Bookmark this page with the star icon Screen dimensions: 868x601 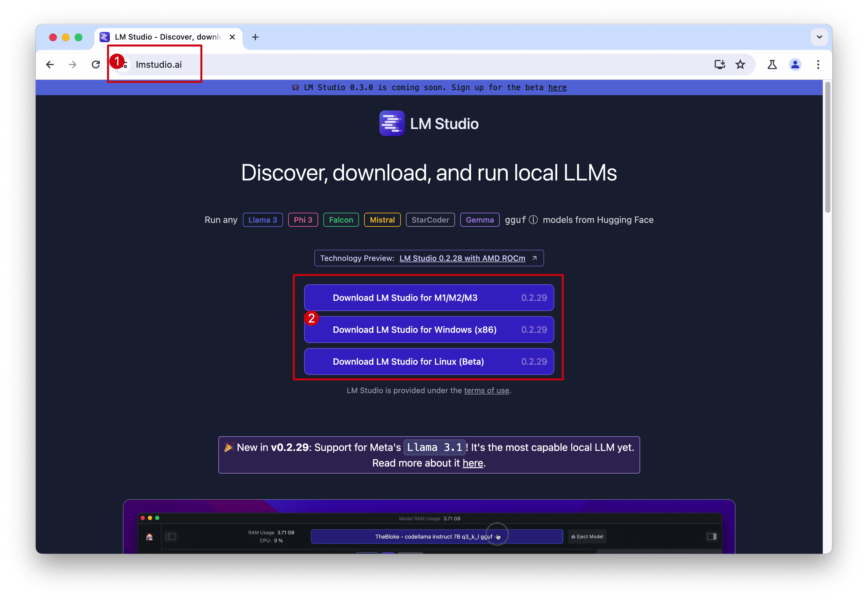pyautogui.click(x=740, y=65)
